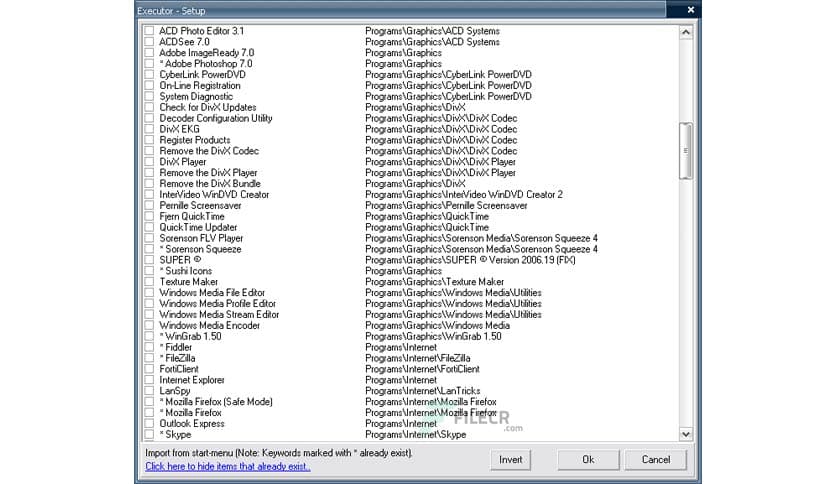Select the FortiClient entry

point(179,369)
